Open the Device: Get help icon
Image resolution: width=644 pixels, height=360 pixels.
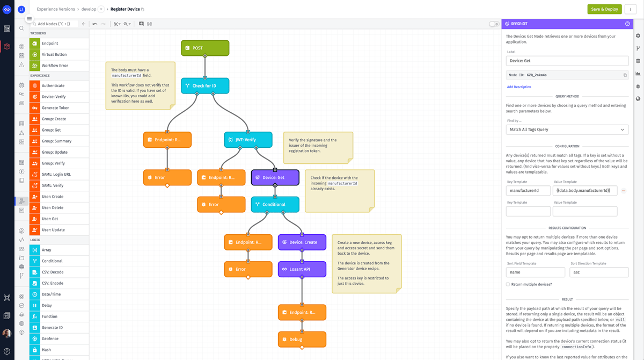pyautogui.click(x=627, y=24)
